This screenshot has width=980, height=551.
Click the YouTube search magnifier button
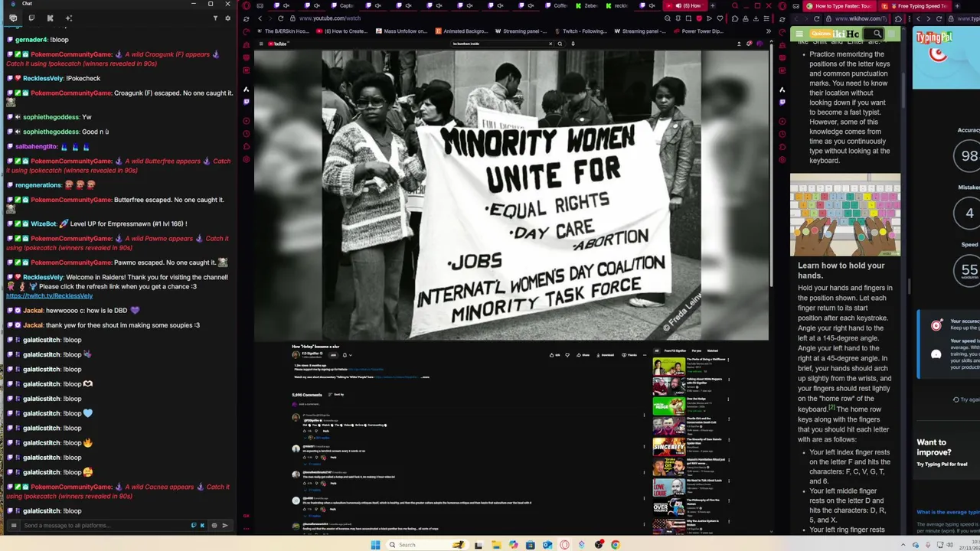560,44
